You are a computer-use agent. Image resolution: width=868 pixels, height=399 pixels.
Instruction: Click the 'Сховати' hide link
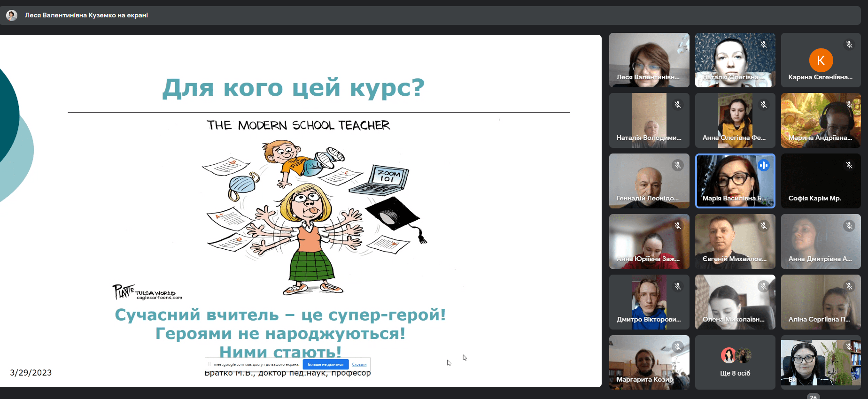point(359,364)
